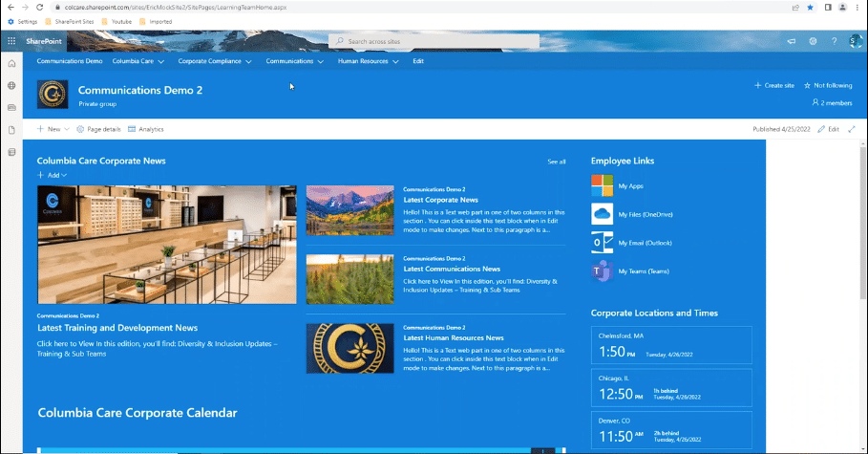
Task: Click the Communications Demo 2 site logo
Action: [53, 94]
